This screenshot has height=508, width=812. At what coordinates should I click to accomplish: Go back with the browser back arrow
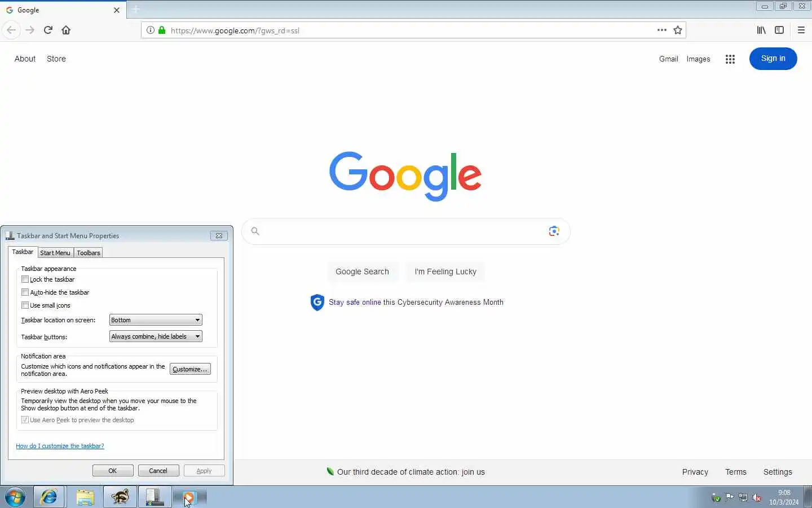pyautogui.click(x=11, y=30)
